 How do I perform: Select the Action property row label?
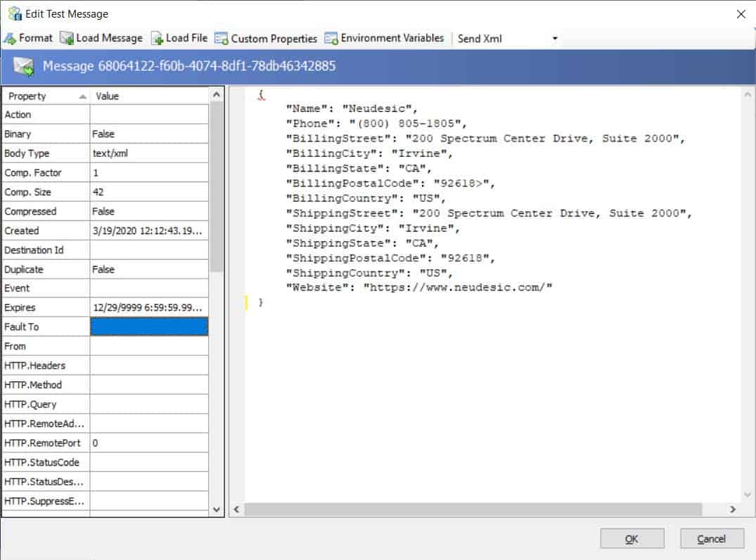click(x=18, y=114)
